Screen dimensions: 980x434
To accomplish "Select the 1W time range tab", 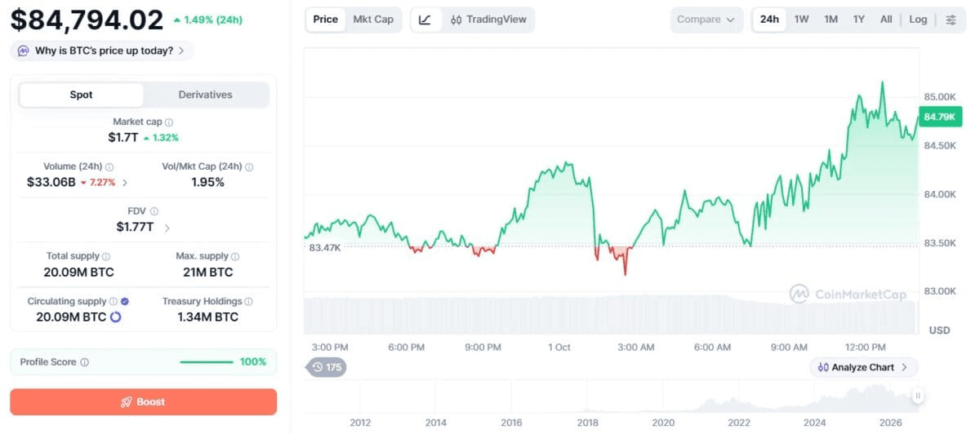I will coord(802,20).
